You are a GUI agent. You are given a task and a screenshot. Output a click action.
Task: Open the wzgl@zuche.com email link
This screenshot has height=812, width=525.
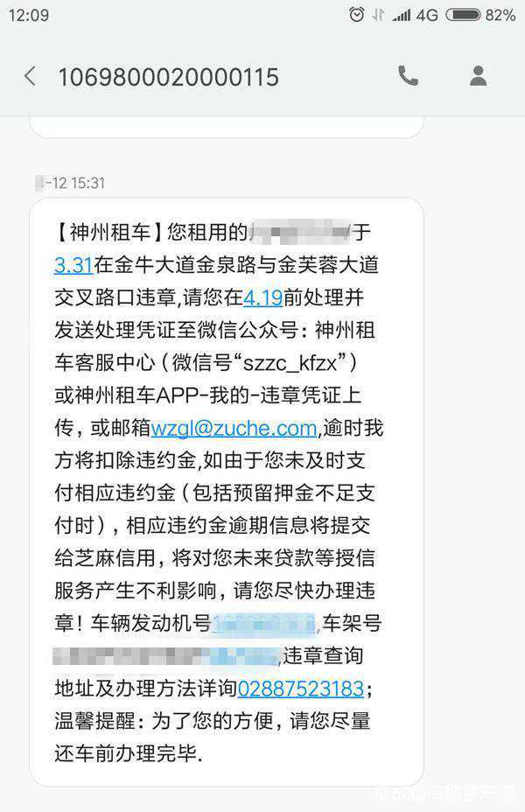(x=234, y=428)
